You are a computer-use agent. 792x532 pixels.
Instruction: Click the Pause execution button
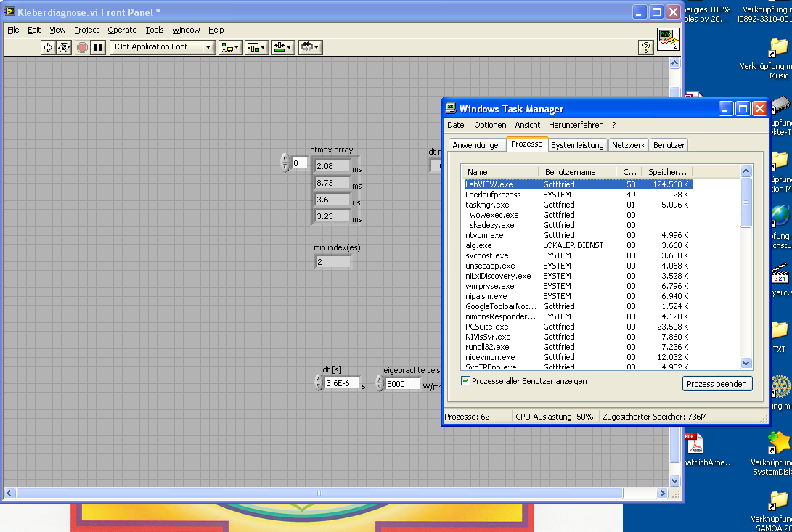point(98,47)
